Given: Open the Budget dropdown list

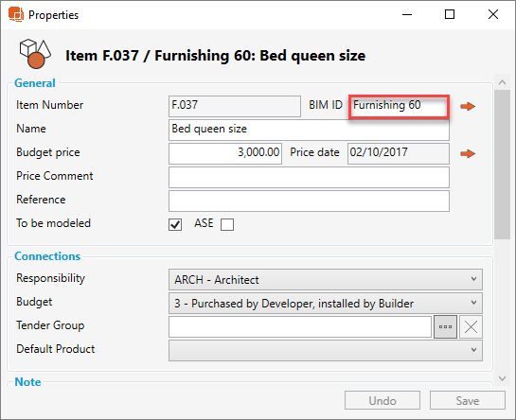Looking at the screenshot, I should (x=326, y=304).
